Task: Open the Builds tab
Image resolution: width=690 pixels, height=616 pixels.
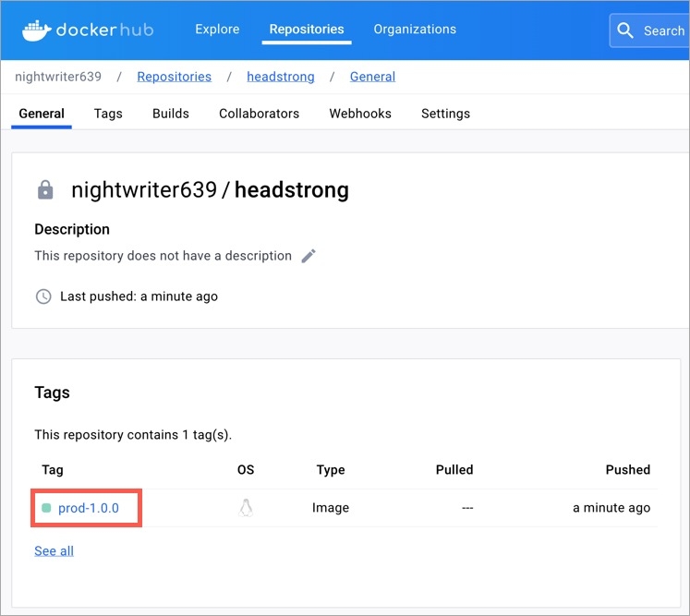Action: [x=171, y=114]
